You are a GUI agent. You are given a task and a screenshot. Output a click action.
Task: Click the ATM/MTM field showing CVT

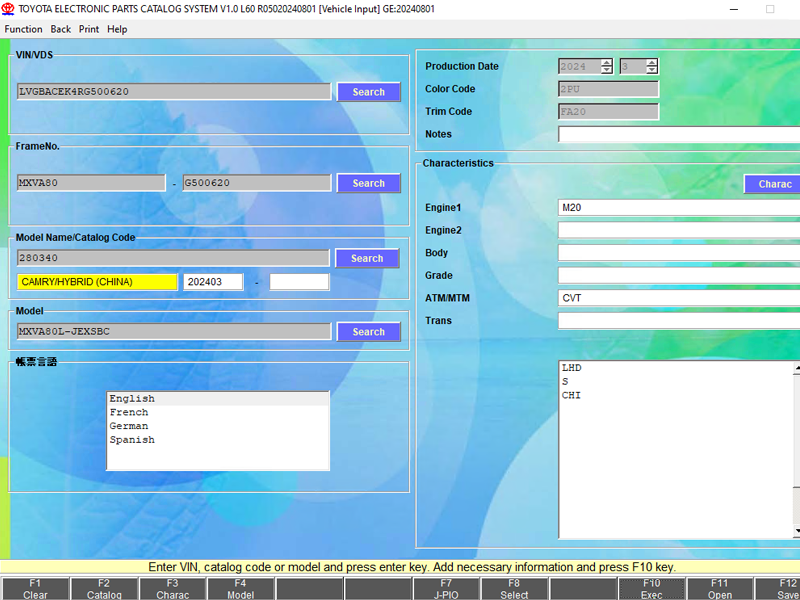point(679,298)
